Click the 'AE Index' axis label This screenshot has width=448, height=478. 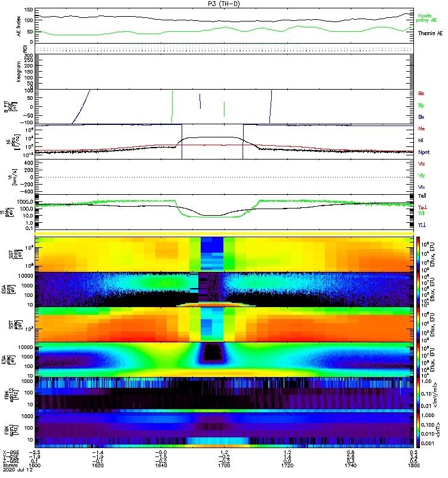click(19, 26)
